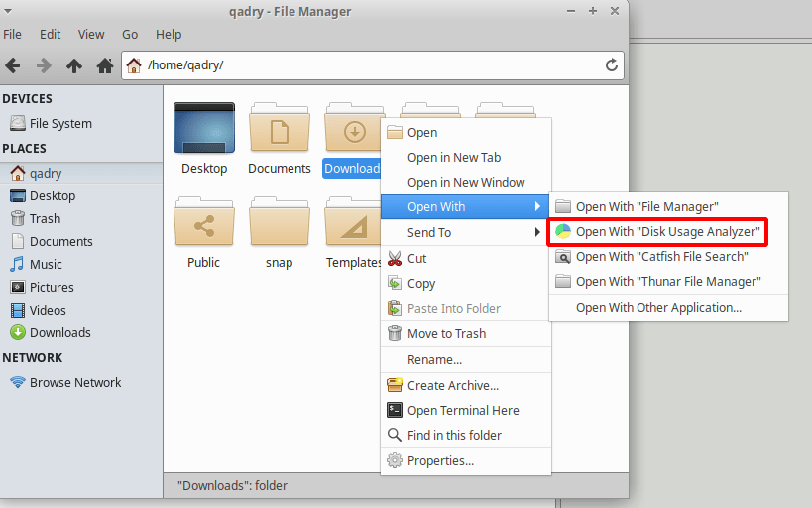Select the Documents folder in file view
This screenshot has height=508, width=812.
[280, 128]
